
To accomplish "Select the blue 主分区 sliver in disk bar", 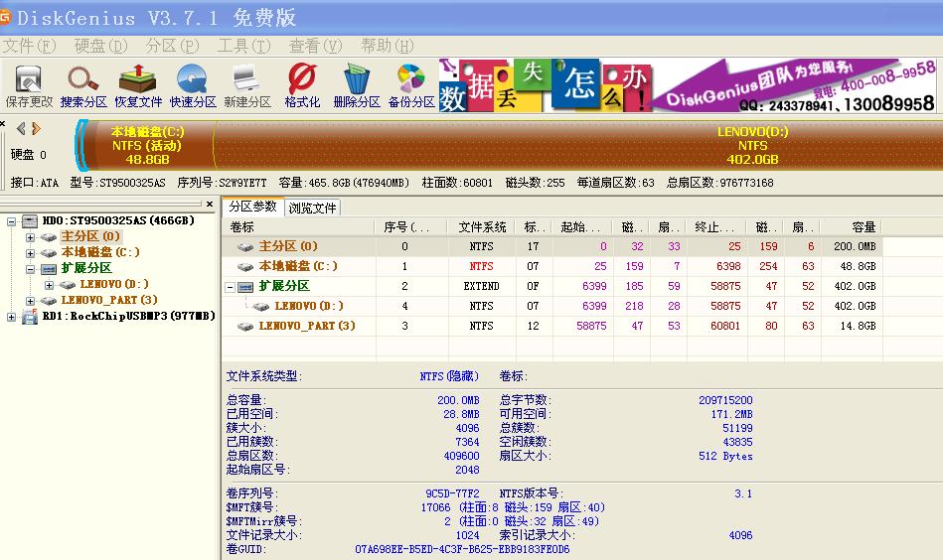I will coord(81,145).
